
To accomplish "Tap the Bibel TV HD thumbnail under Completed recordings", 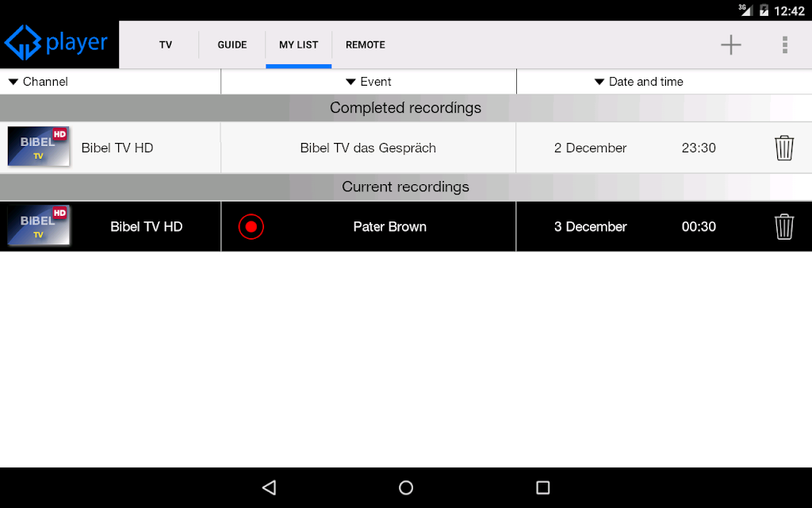I will click(38, 147).
